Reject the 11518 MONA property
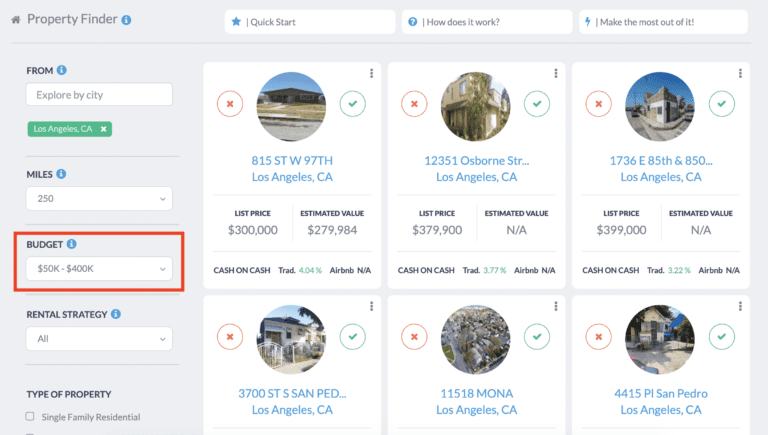This screenshot has height=435, width=768. pyautogui.click(x=414, y=338)
